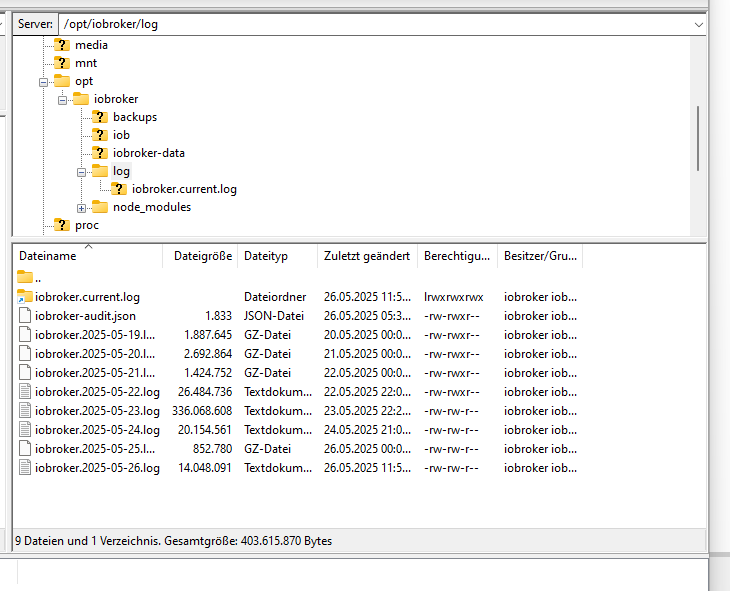730x591 pixels.
Task: Click the iobroker.2025-05-22.log text file icon
Action: click(x=25, y=392)
